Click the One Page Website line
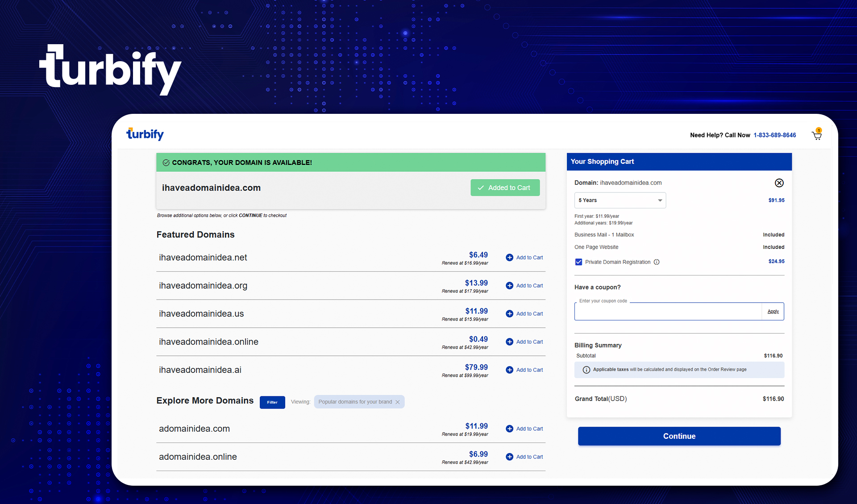 pyautogui.click(x=596, y=247)
